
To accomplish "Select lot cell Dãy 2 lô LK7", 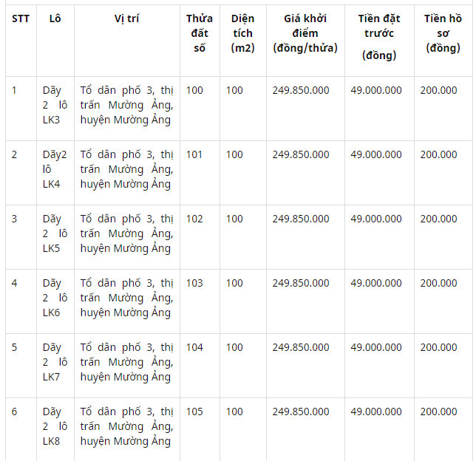I will 55,362.
